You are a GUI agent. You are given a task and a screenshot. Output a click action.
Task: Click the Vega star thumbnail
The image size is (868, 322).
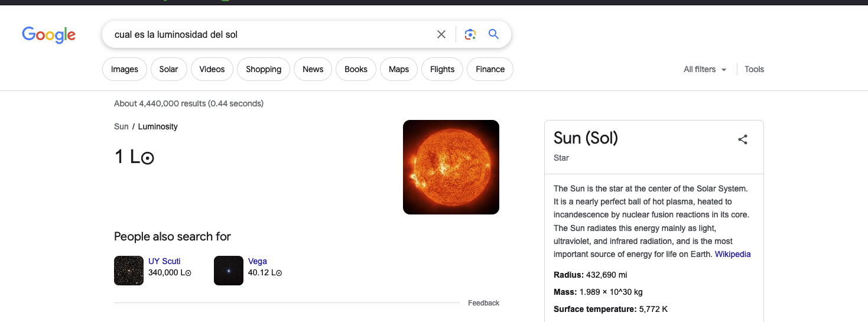tap(229, 271)
